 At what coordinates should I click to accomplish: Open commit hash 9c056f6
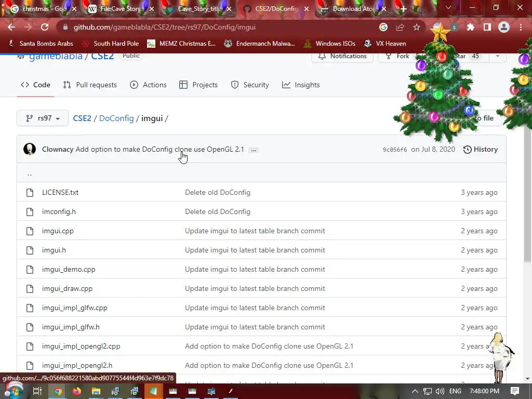(395, 150)
